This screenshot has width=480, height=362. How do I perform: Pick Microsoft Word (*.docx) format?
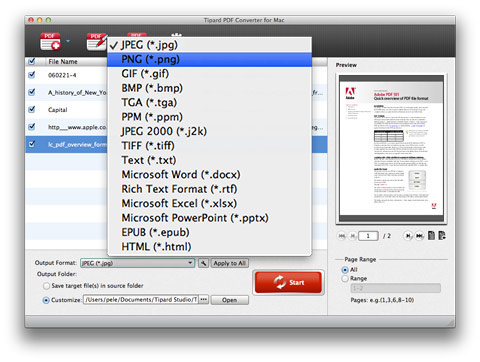pyautogui.click(x=209, y=175)
